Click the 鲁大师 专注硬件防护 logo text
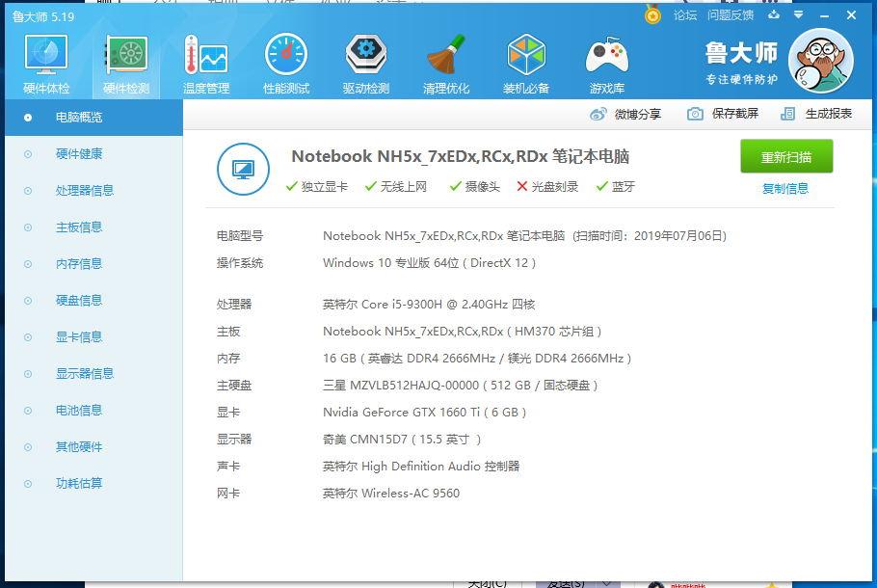877x588 pixels. pos(741,64)
